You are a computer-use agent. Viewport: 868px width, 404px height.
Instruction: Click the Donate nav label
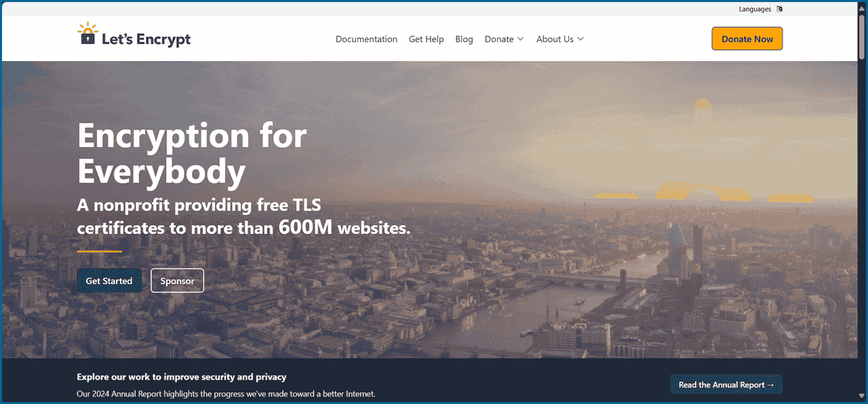499,39
